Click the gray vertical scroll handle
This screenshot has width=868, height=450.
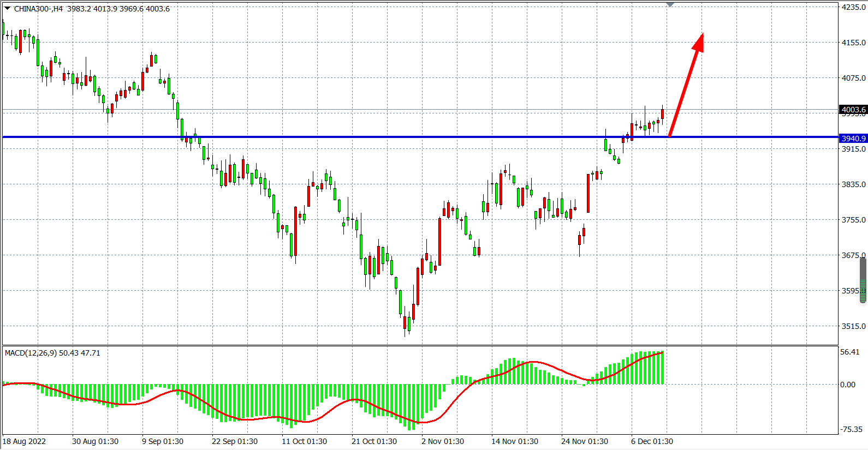[x=863, y=279]
